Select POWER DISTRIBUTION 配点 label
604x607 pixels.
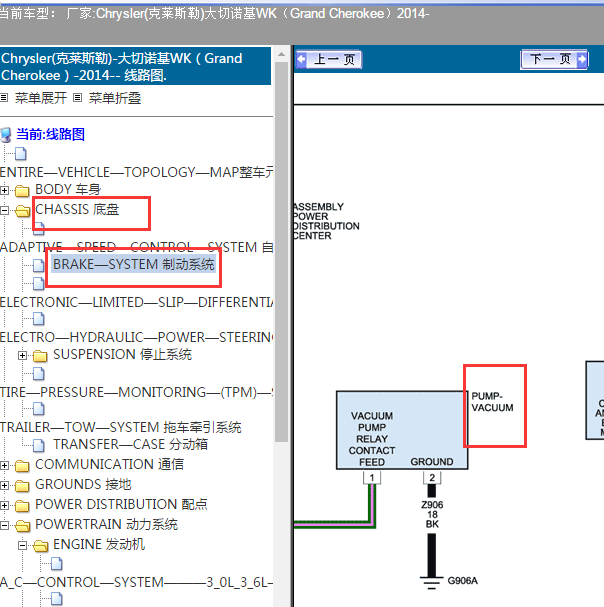121,504
